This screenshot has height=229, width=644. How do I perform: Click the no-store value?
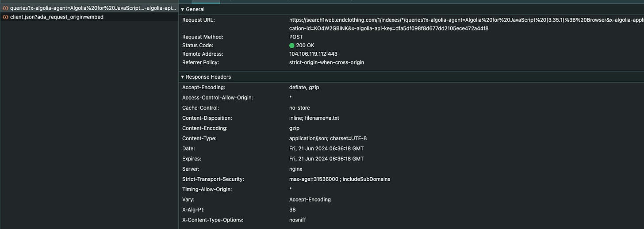(x=299, y=108)
